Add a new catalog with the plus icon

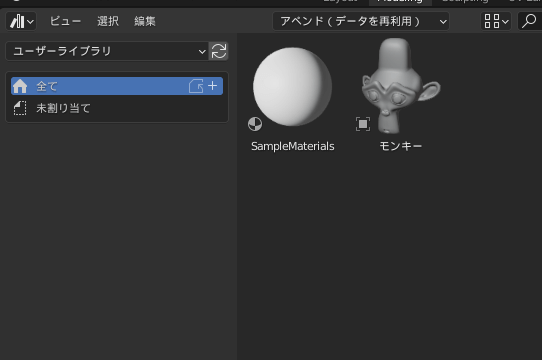pos(213,86)
